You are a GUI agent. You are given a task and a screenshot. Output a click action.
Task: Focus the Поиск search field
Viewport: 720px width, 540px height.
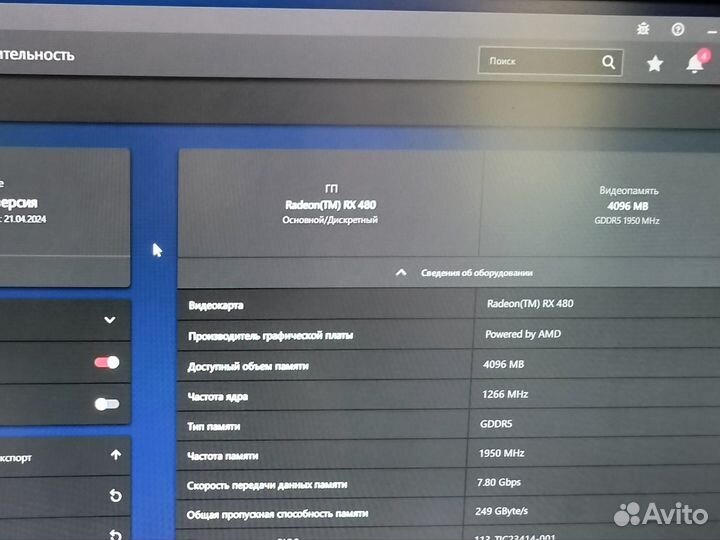coord(550,61)
